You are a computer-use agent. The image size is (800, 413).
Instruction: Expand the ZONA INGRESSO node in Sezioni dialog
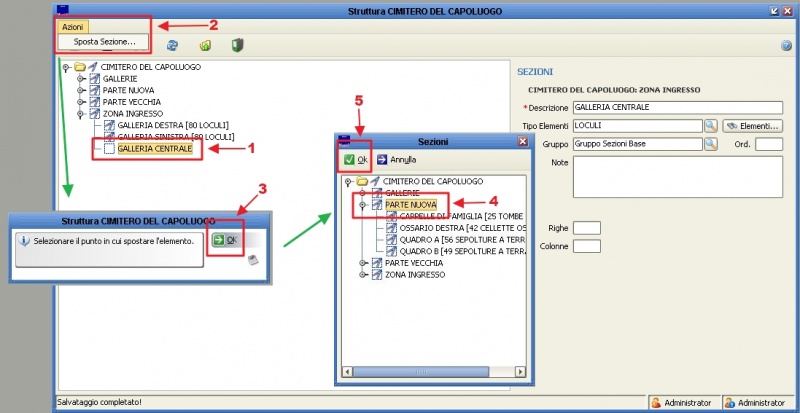tap(363, 275)
